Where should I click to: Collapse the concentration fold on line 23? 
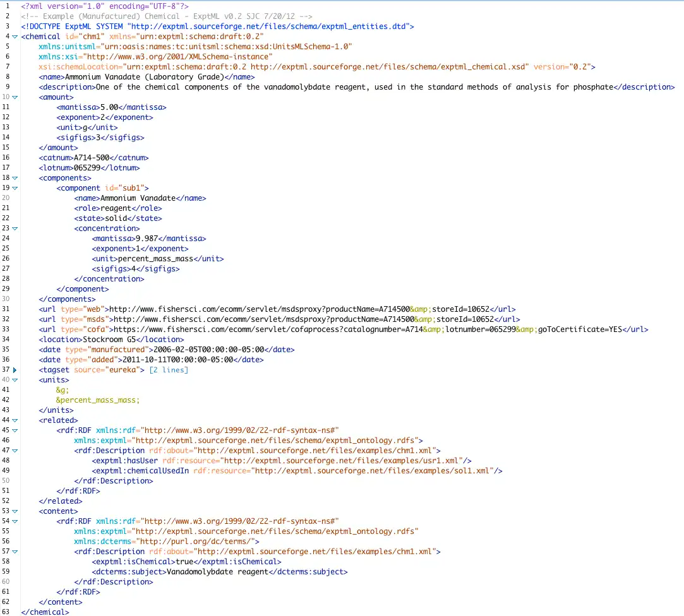tap(15, 228)
